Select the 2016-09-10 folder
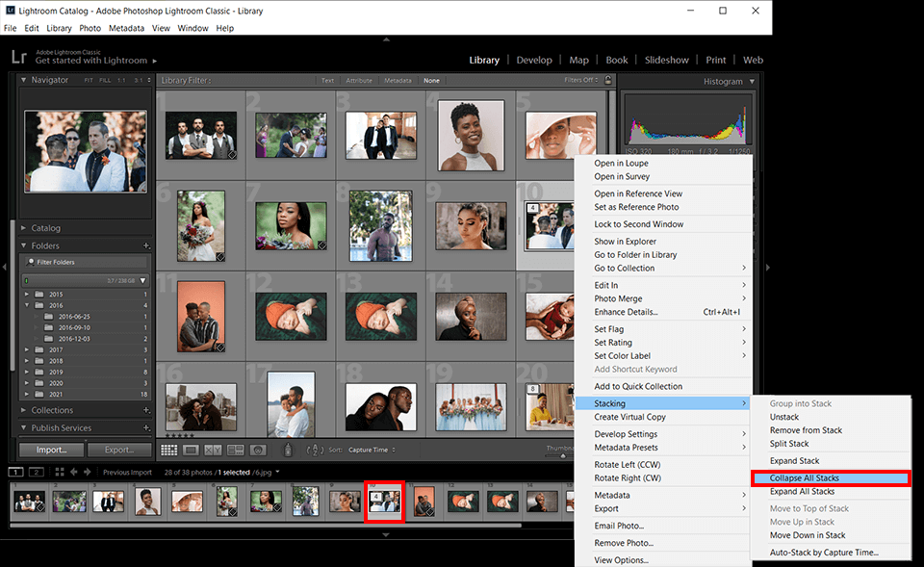This screenshot has height=567, width=924. (74, 327)
